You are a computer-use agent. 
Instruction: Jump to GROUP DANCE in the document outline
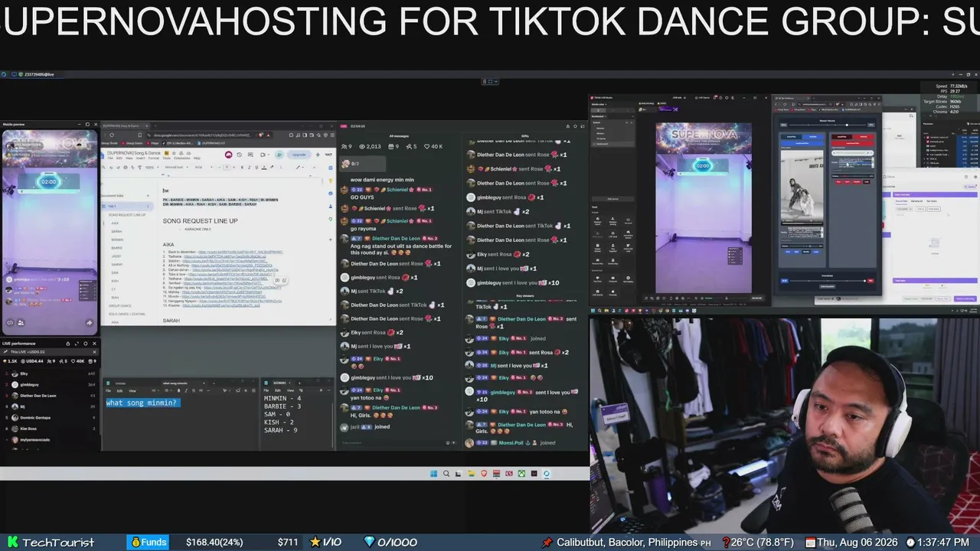click(119, 306)
